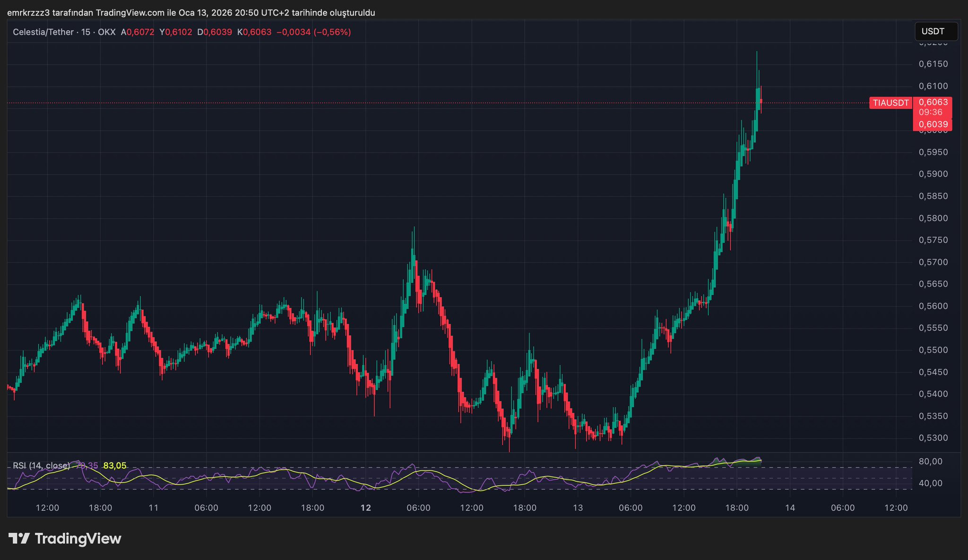Click the 0,6063 current price label
The width and height of the screenshot is (968, 560).
pos(933,102)
